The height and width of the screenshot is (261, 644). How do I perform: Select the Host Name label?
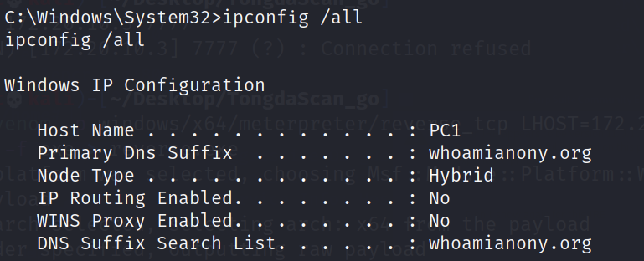click(85, 130)
